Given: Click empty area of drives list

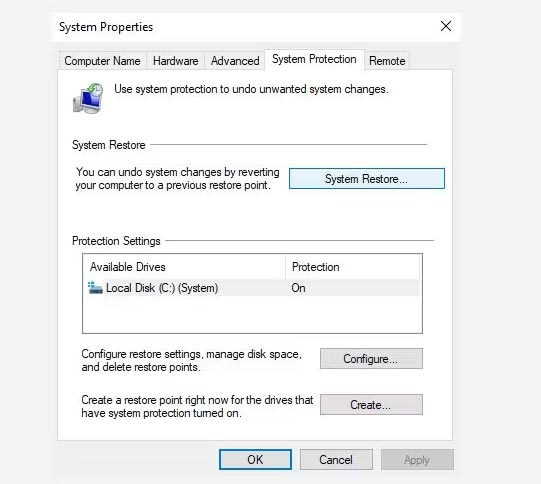Looking at the screenshot, I should (252, 314).
